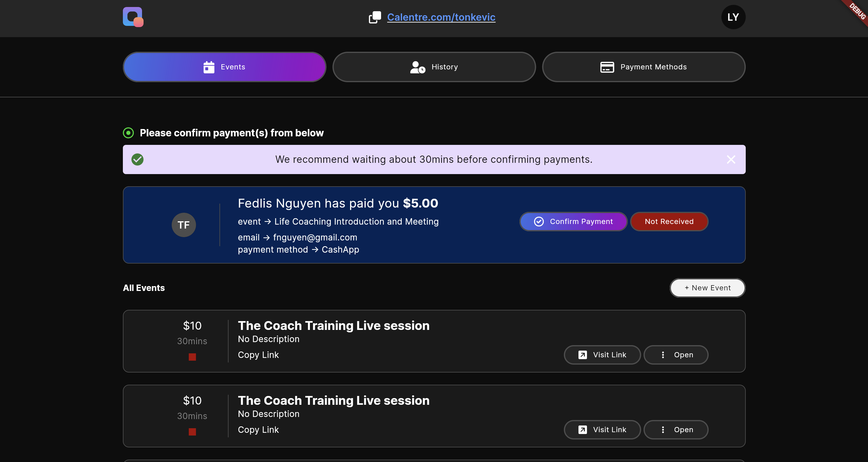
Task: Click the green circle status icon left of prompt
Action: coord(129,133)
